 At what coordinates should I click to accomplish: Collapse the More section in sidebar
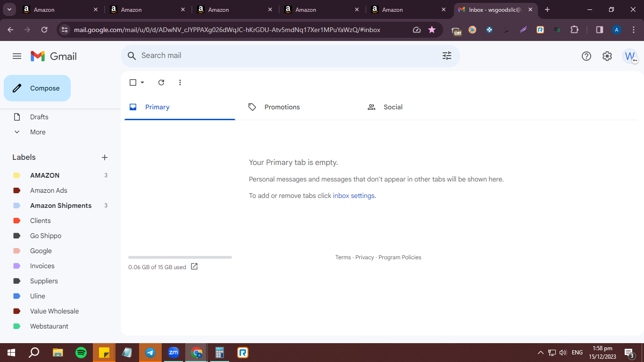point(38,132)
